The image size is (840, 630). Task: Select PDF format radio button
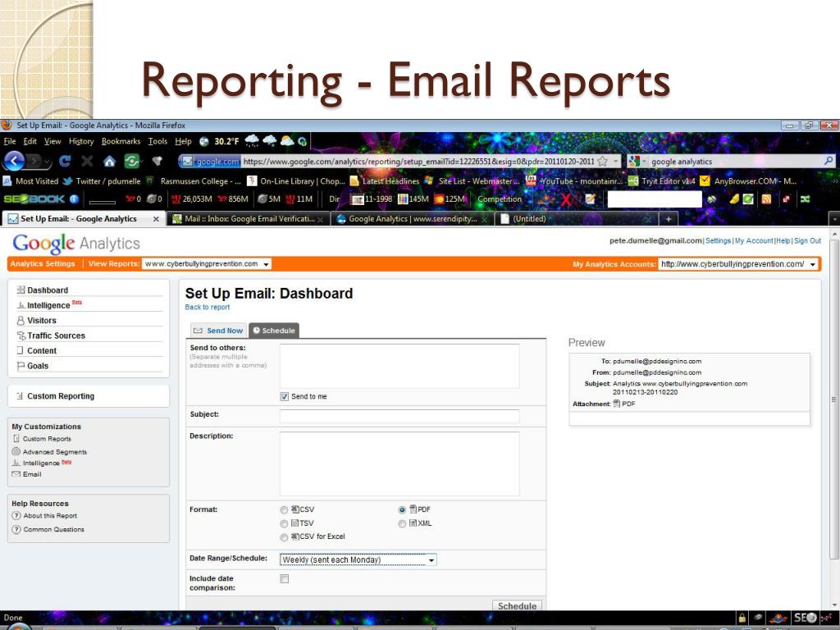pyautogui.click(x=402, y=509)
